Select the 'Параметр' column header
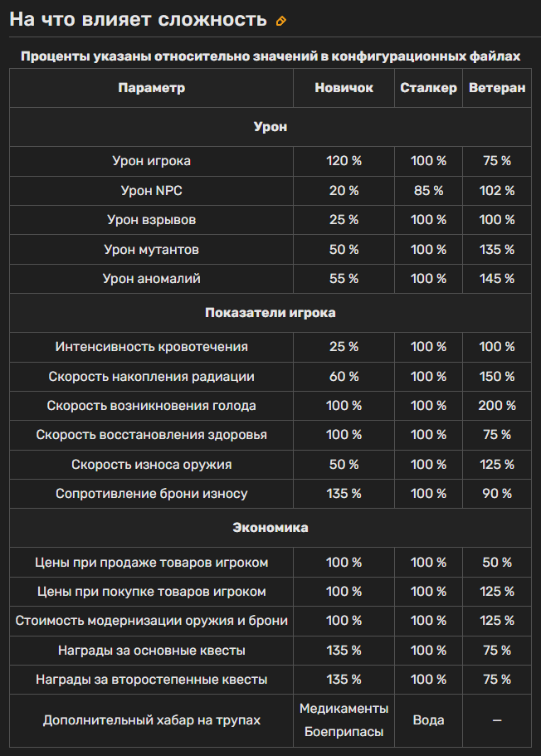Image resolution: width=541 pixels, height=756 pixels. tap(151, 88)
